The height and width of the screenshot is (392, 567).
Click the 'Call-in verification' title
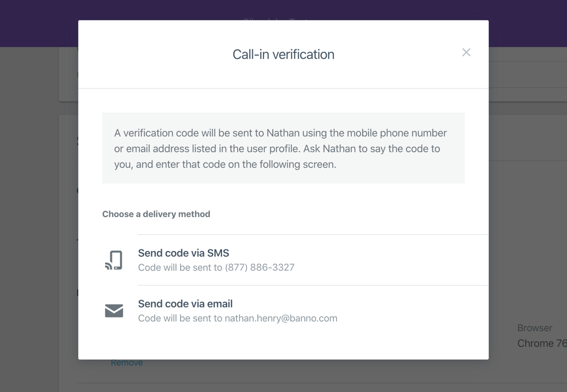tap(283, 55)
